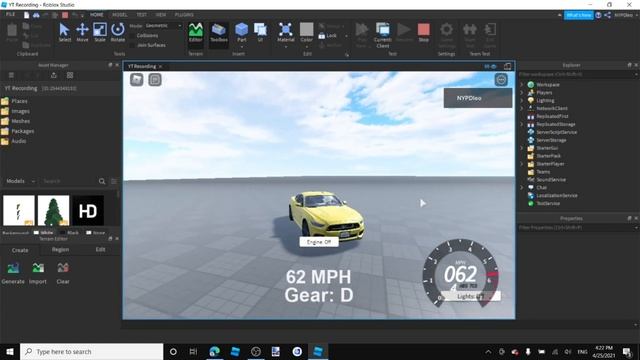Expand the StarterGui node
This screenshot has height=360, width=640.
click(x=522, y=148)
